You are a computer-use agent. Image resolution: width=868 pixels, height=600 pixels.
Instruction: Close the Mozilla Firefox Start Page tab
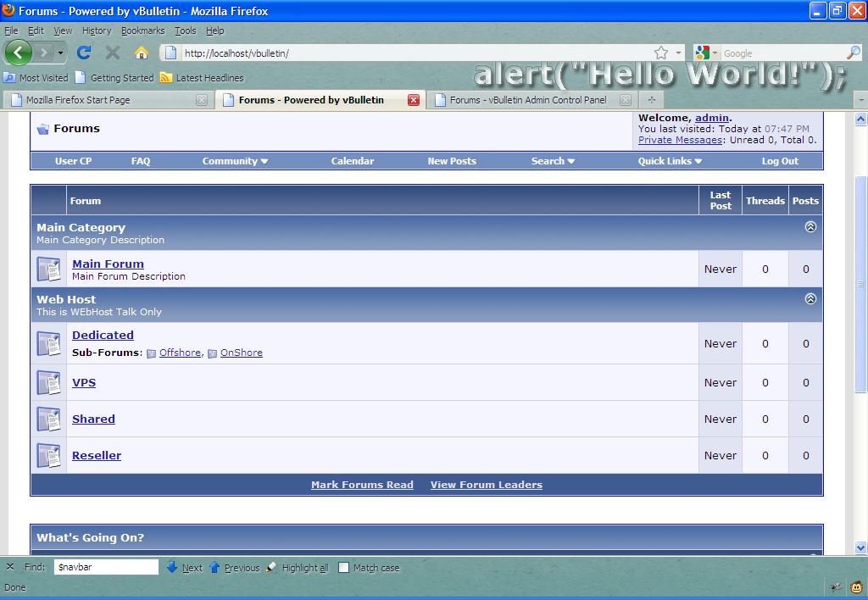point(202,100)
